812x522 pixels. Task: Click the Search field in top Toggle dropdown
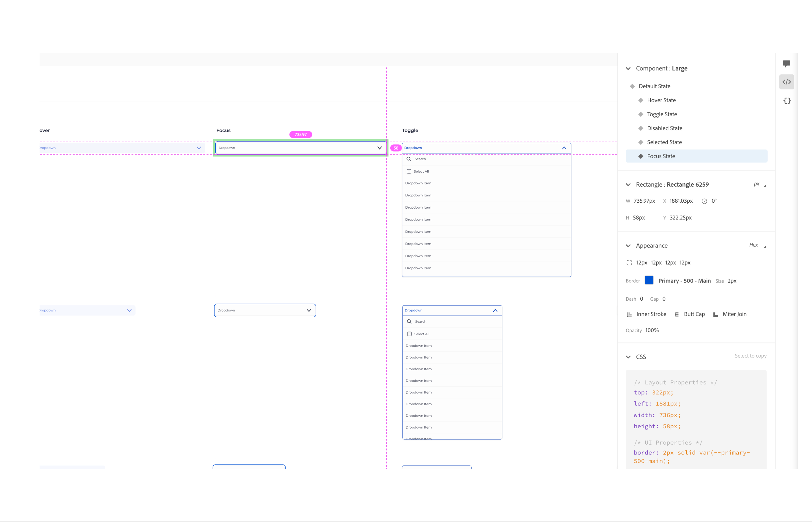[x=486, y=159]
